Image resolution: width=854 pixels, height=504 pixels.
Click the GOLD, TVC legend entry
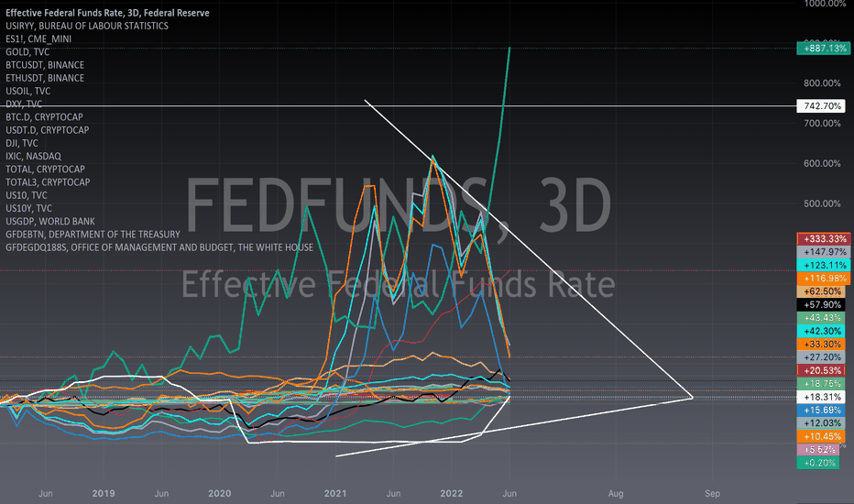coord(27,51)
